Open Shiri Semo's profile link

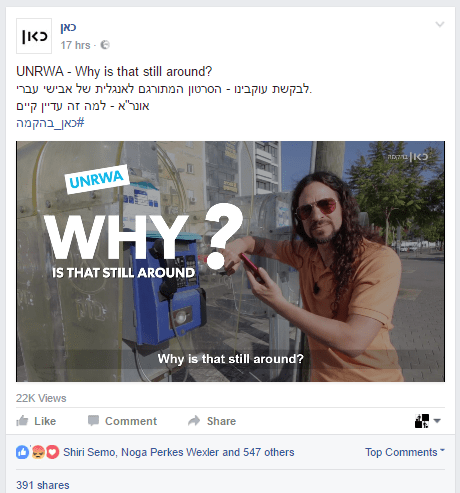point(89,452)
